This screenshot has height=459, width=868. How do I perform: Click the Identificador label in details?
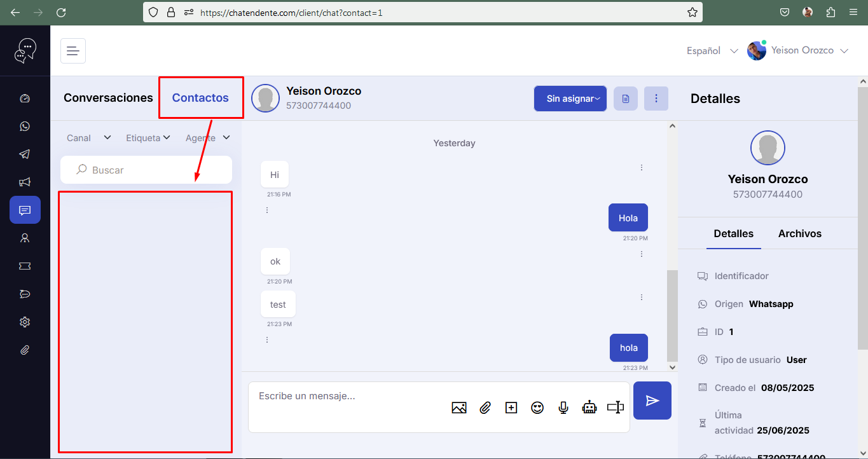741,276
